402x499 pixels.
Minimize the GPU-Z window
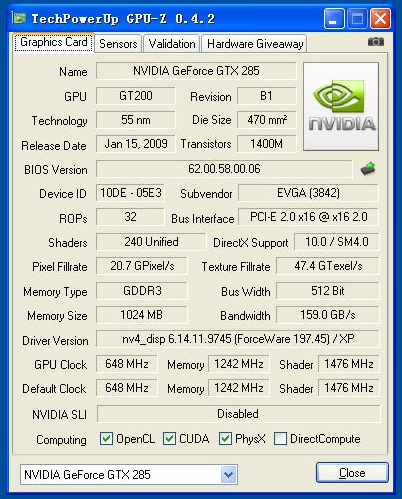[x=334, y=19]
